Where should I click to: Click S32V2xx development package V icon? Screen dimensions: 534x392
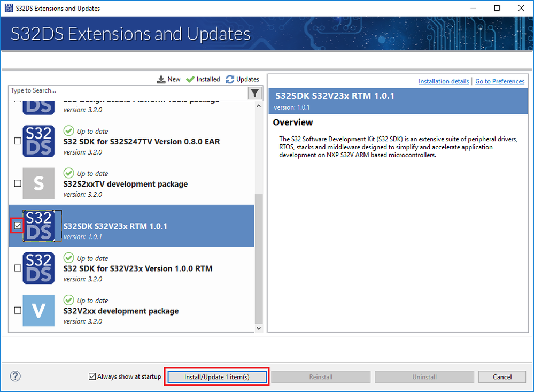click(x=38, y=310)
